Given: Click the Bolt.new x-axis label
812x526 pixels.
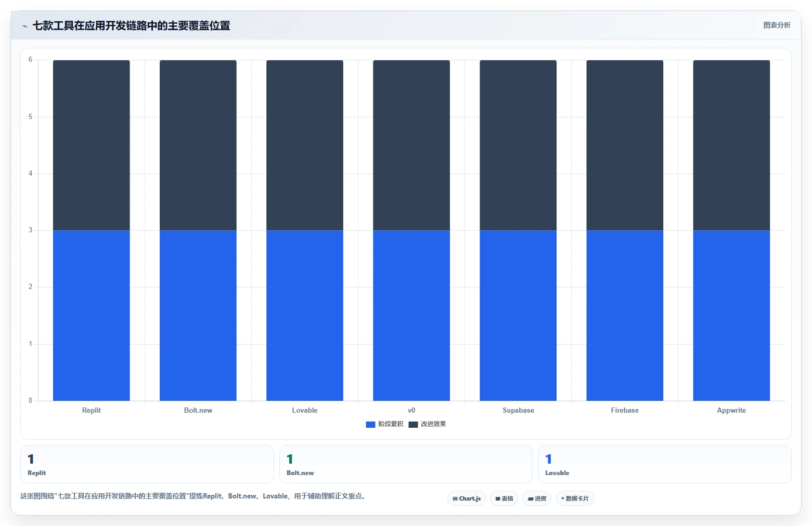Looking at the screenshot, I should pos(198,410).
